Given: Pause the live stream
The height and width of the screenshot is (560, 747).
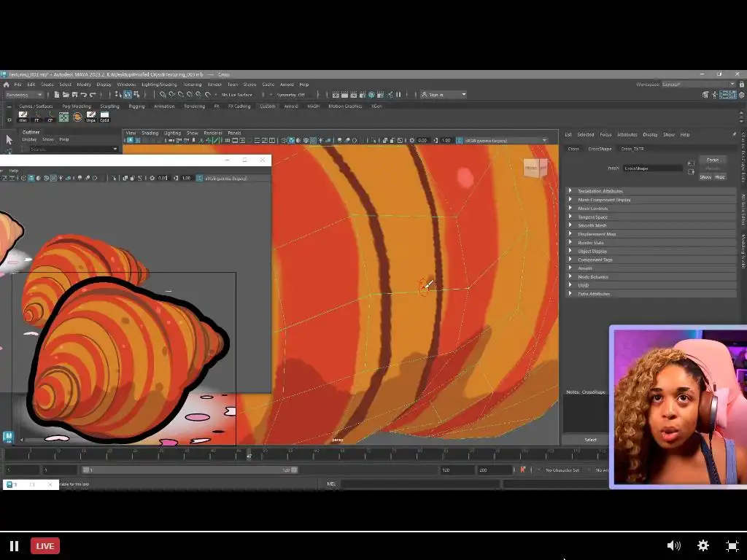Looking at the screenshot, I should (15, 545).
